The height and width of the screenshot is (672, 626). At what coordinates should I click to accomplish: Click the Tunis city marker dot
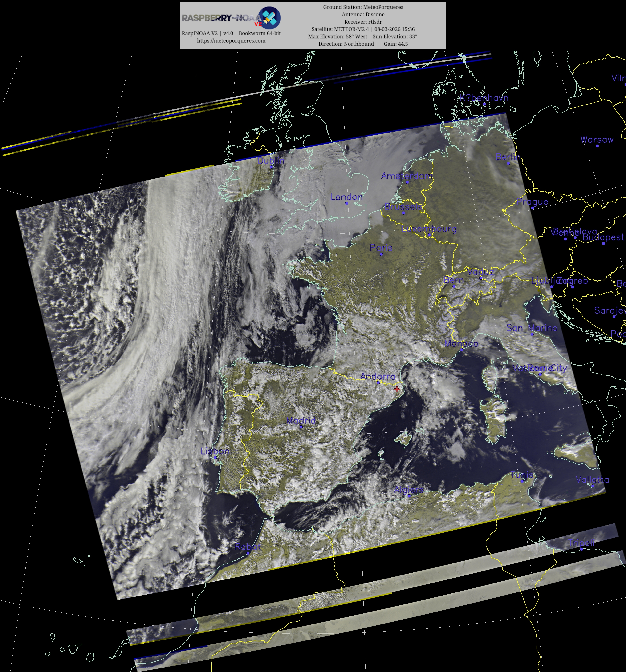[522, 481]
